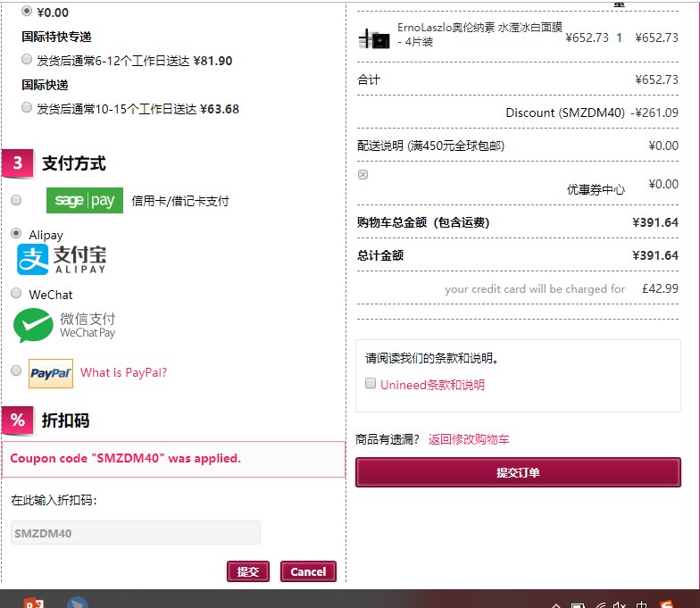
Task: Tick the Unineed terms and conditions checkbox
Action: (x=370, y=383)
